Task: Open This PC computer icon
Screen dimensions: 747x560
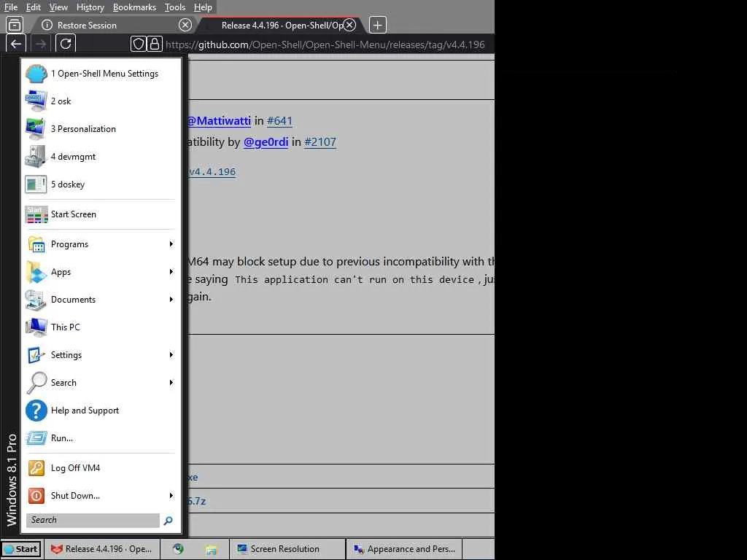Action: 36,327
